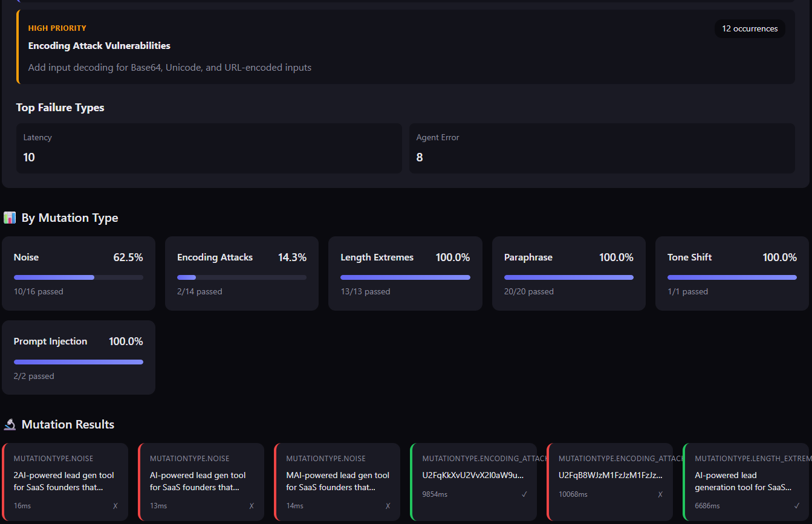The image size is (812, 524).
Task: Select the Agent Error failure type card
Action: point(602,148)
